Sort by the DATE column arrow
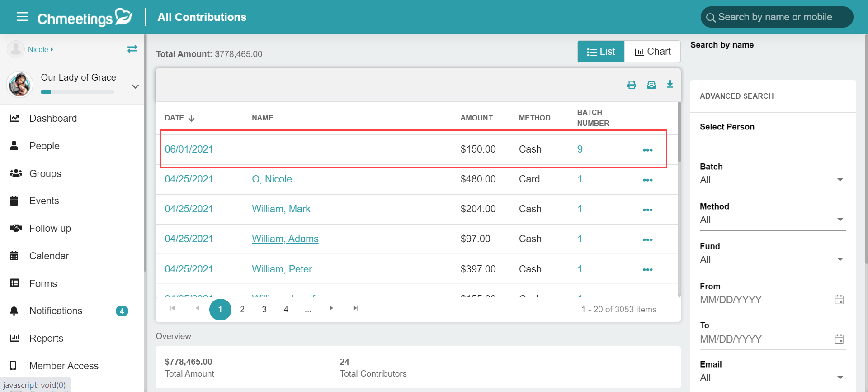 (192, 118)
